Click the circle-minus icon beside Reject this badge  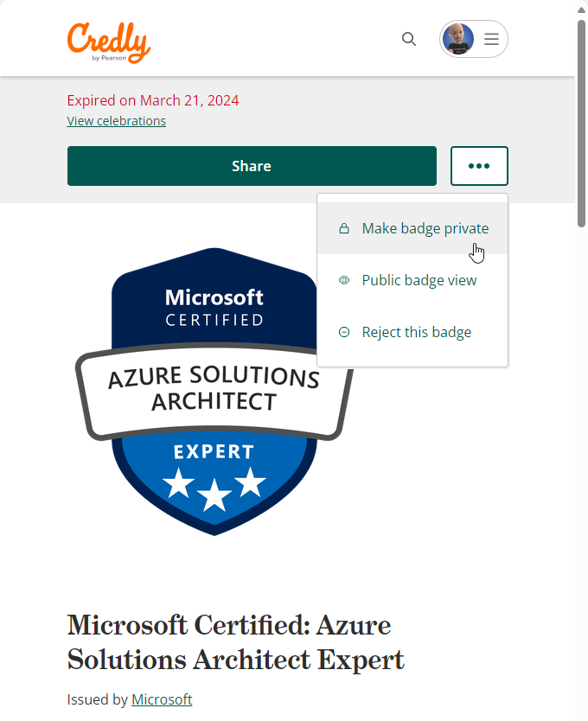[344, 332]
